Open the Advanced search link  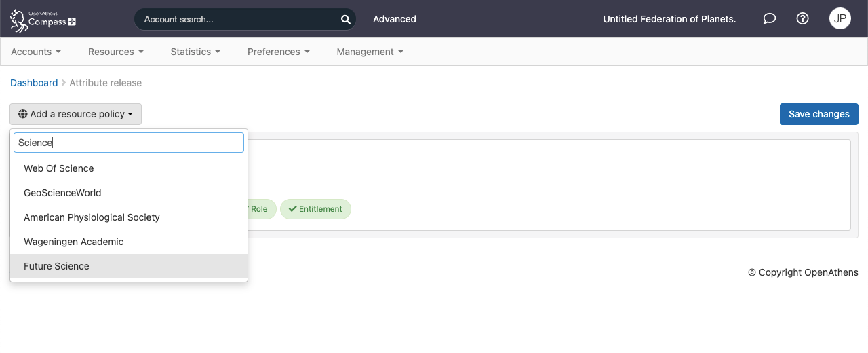(394, 19)
